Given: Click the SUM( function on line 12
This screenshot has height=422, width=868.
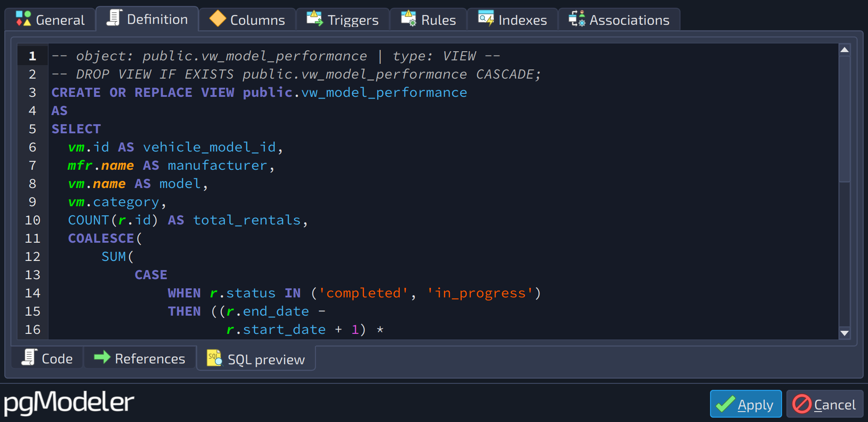Looking at the screenshot, I should coord(118,257).
